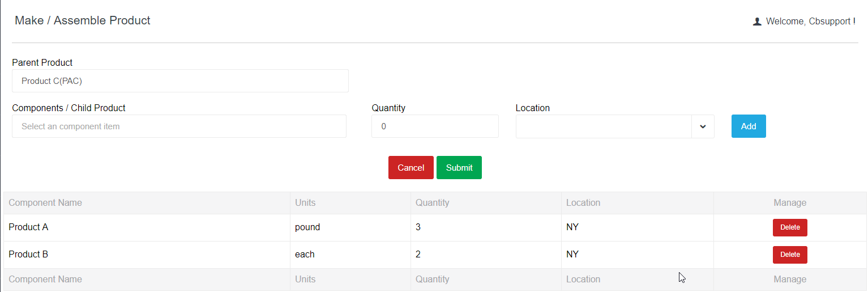This screenshot has width=868, height=292.
Task: Click the Parent Product input field
Action: pos(180,81)
